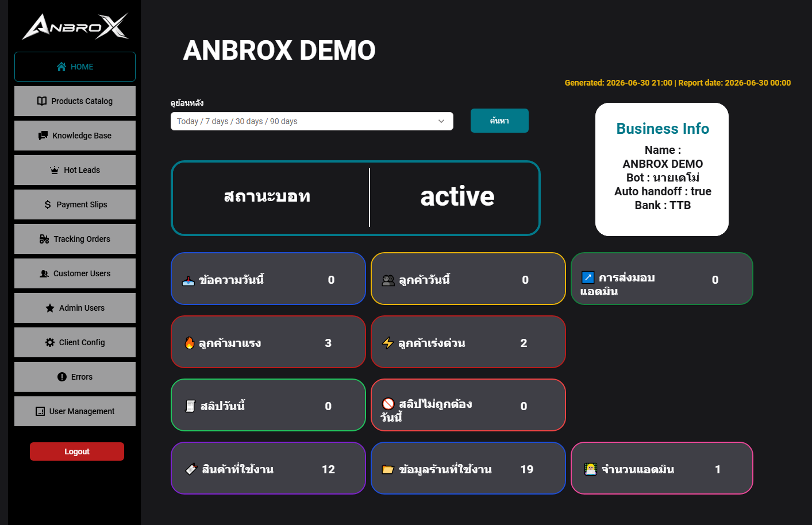The width and height of the screenshot is (812, 525).
Task: Click the admin icon on จำนวนแอดมิน card
Action: (591, 469)
